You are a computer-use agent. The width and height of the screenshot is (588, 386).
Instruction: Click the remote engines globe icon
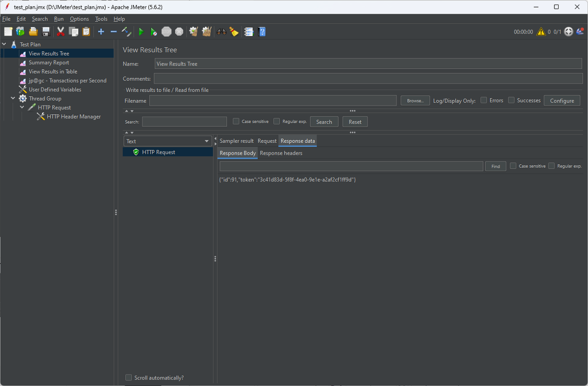point(569,32)
